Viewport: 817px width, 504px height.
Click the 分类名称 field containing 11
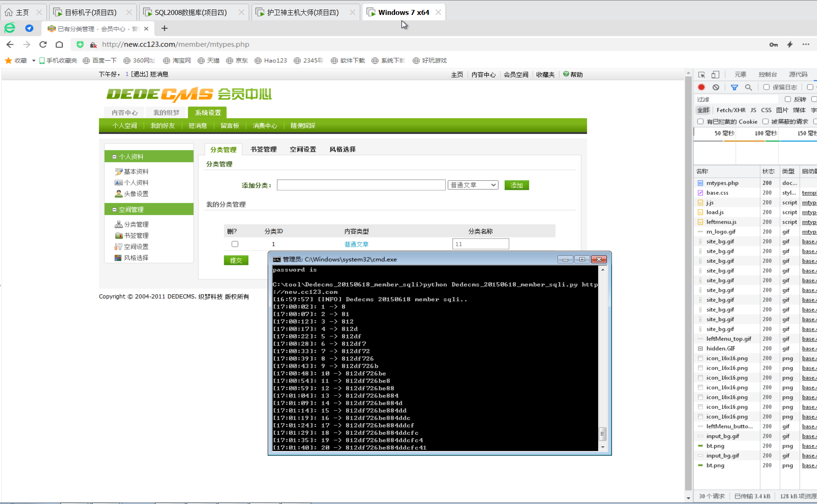coord(480,244)
